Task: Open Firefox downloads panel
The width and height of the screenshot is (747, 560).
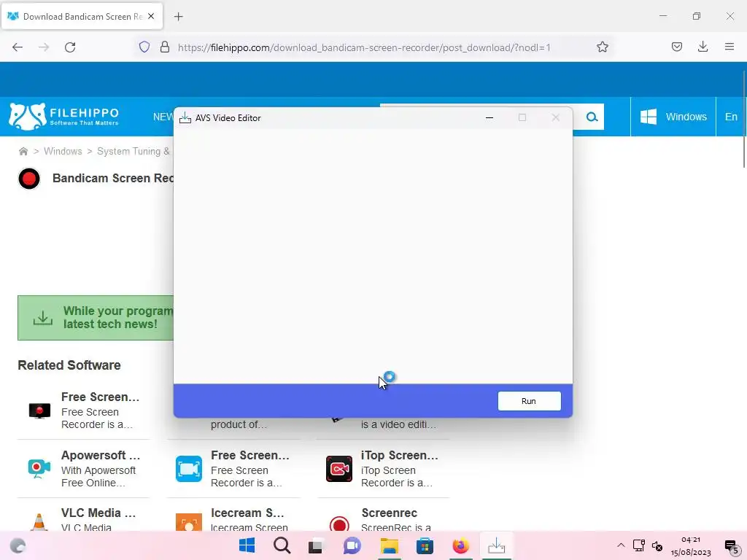Action: coord(703,47)
